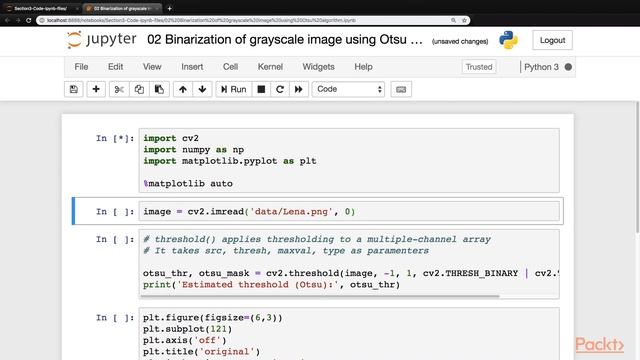This screenshot has height=360, width=640.
Task: Switch to the Section3-Code-ipynb-files browser tab
Action: coord(41,8)
